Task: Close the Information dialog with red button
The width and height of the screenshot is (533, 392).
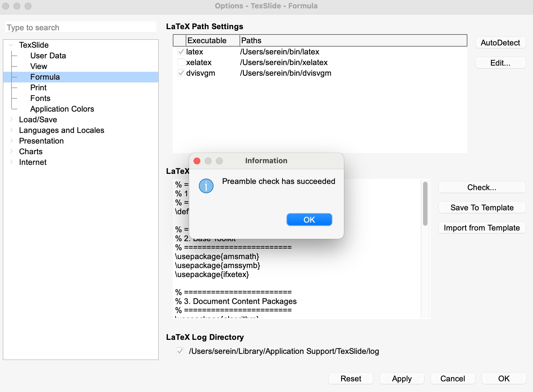Action: [197, 161]
